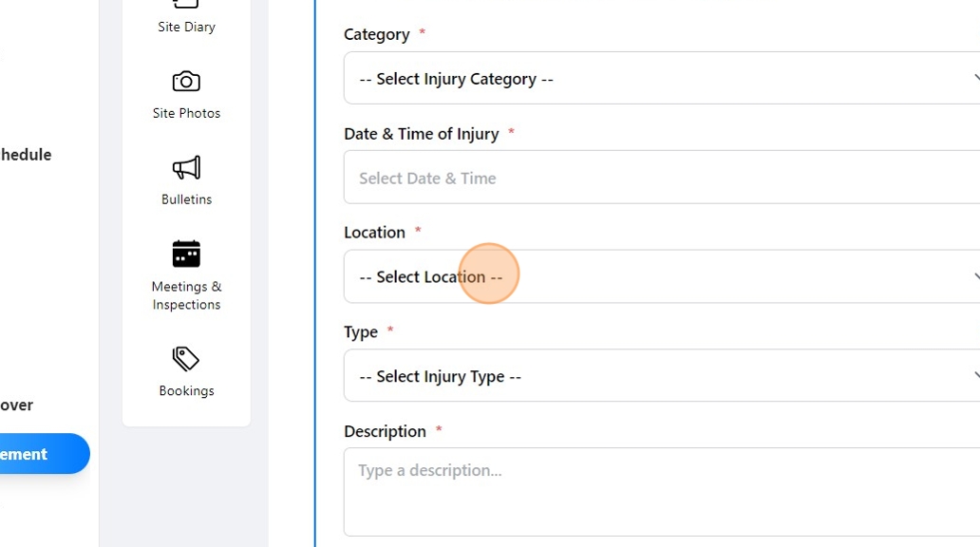Viewport: 980px width, 547px height.
Task: Click the Type field label
Action: (x=361, y=331)
